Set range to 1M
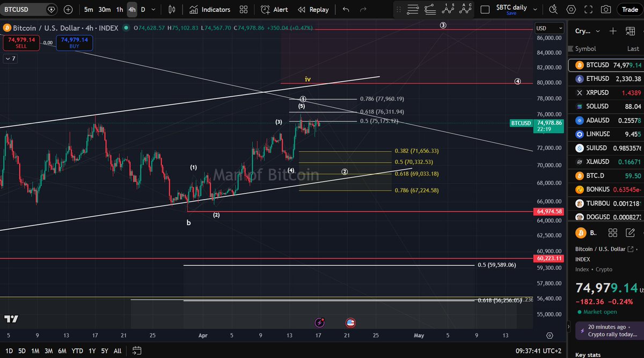Image resolution: width=644 pixels, height=358 pixels. [x=35, y=350]
